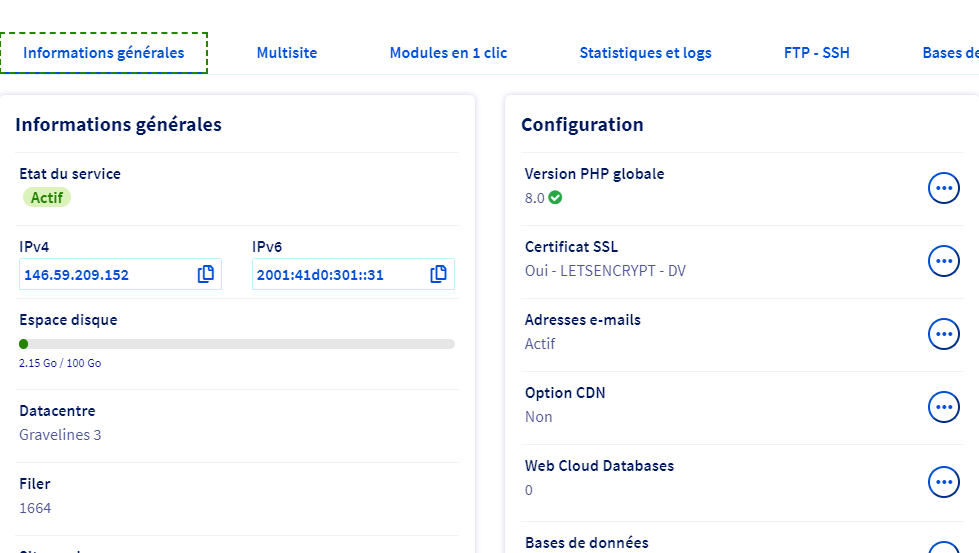Click the Oui - LETSENCRYPT - DV certificate text
This screenshot has height=553, width=979.
point(605,271)
